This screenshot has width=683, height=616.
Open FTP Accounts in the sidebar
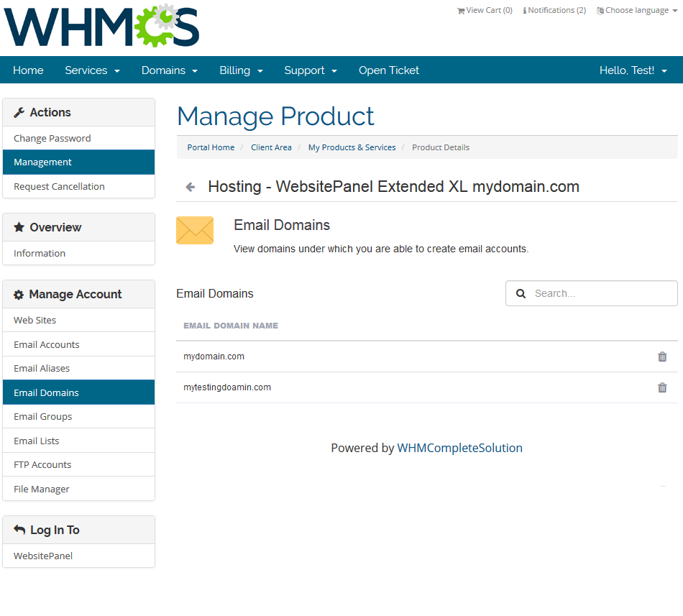click(78, 465)
